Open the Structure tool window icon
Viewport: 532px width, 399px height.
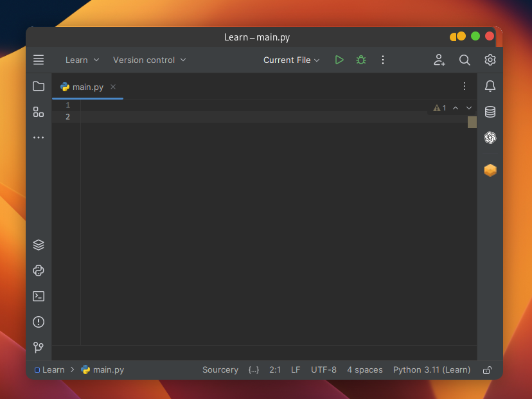tap(39, 112)
